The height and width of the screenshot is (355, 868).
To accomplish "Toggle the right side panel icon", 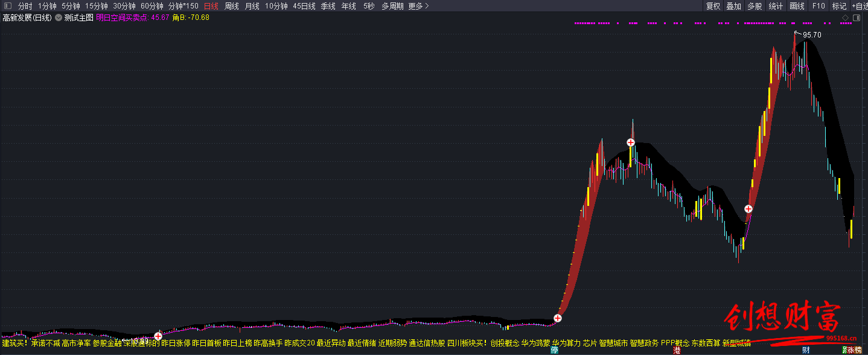I will 858,18.
